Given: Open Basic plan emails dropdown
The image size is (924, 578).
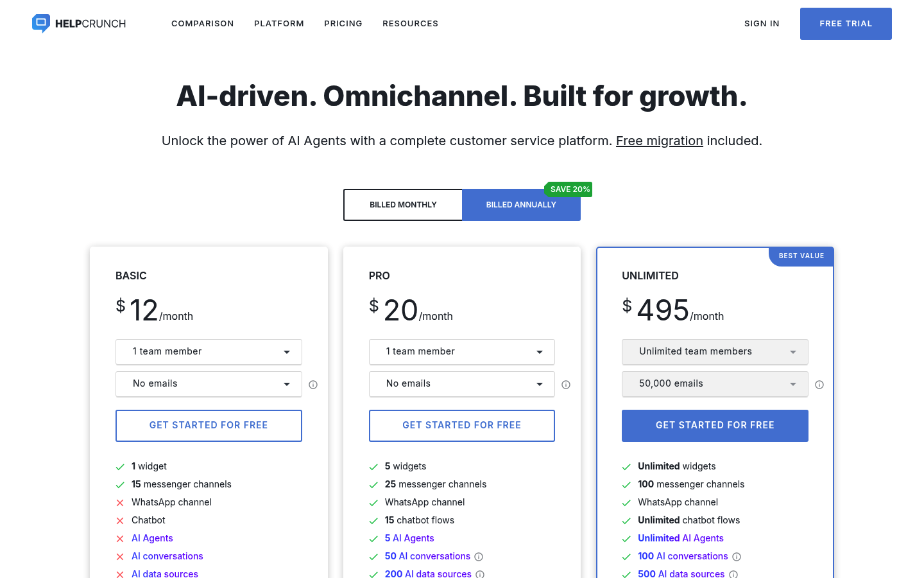Looking at the screenshot, I should pyautogui.click(x=209, y=384).
